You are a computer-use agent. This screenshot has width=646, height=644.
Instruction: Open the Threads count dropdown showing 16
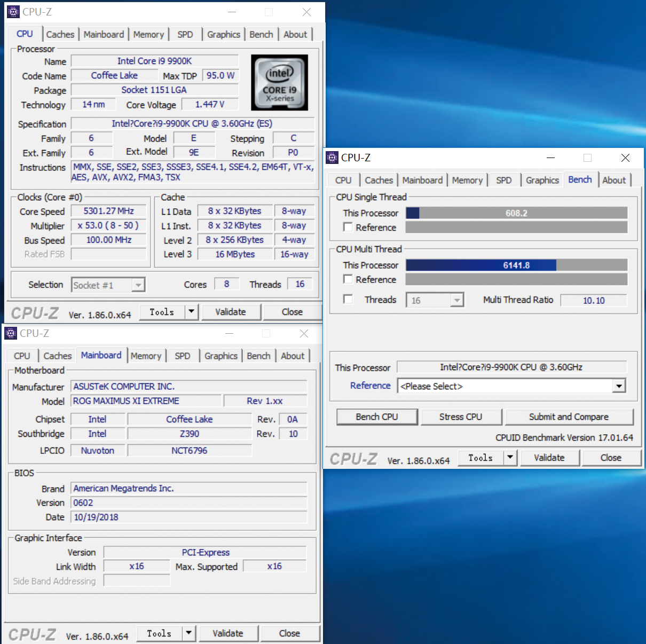point(457,300)
